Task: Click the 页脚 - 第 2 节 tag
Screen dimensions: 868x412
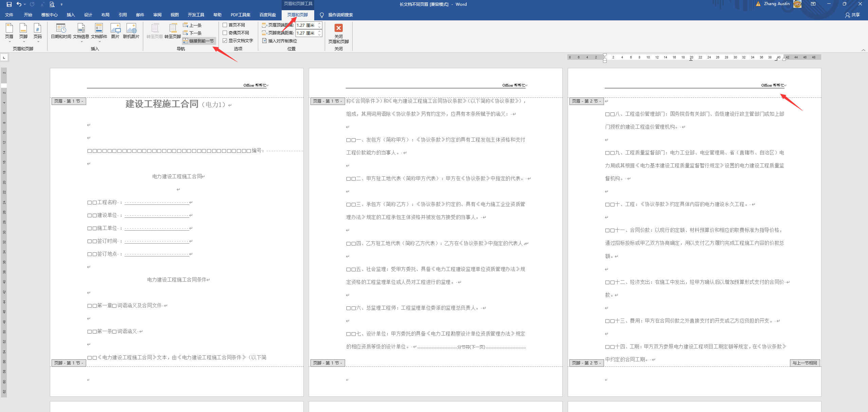Action: point(586,363)
